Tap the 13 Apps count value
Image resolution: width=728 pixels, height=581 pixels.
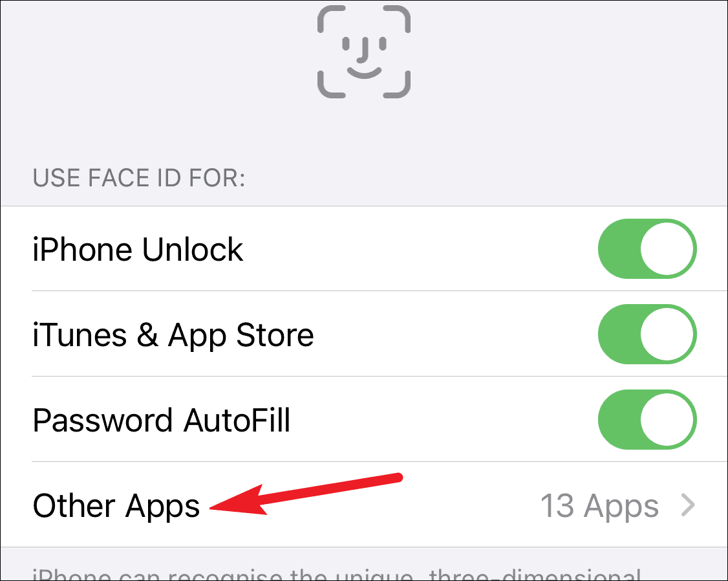[x=599, y=505]
